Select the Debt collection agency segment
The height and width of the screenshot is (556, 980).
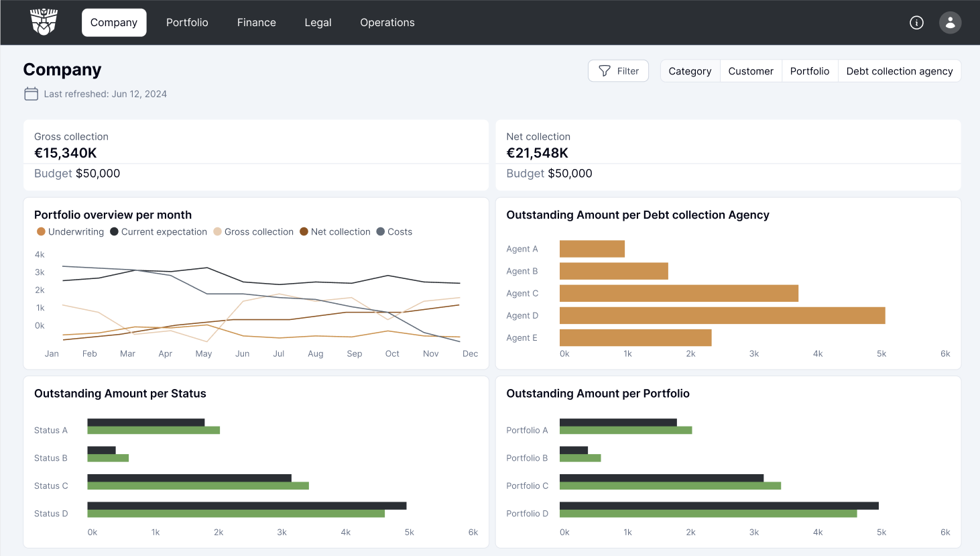pos(900,71)
